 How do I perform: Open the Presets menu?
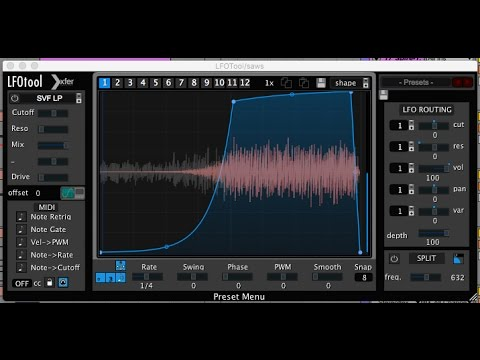pos(416,82)
